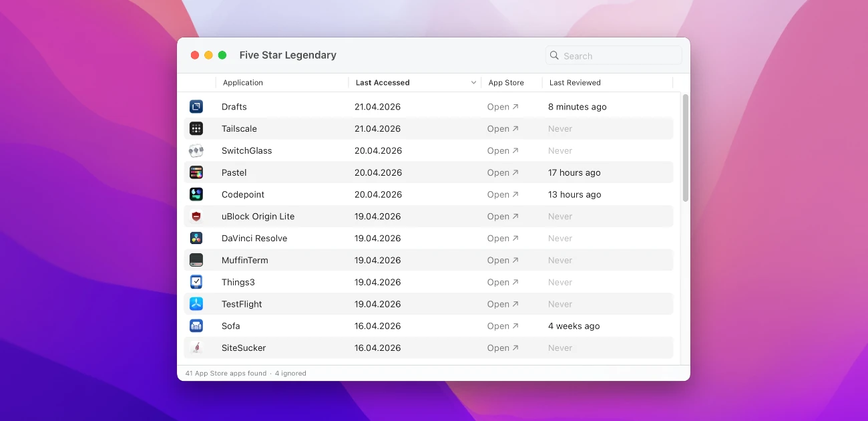
Task: Sort by the Application column header
Action: pyautogui.click(x=243, y=83)
